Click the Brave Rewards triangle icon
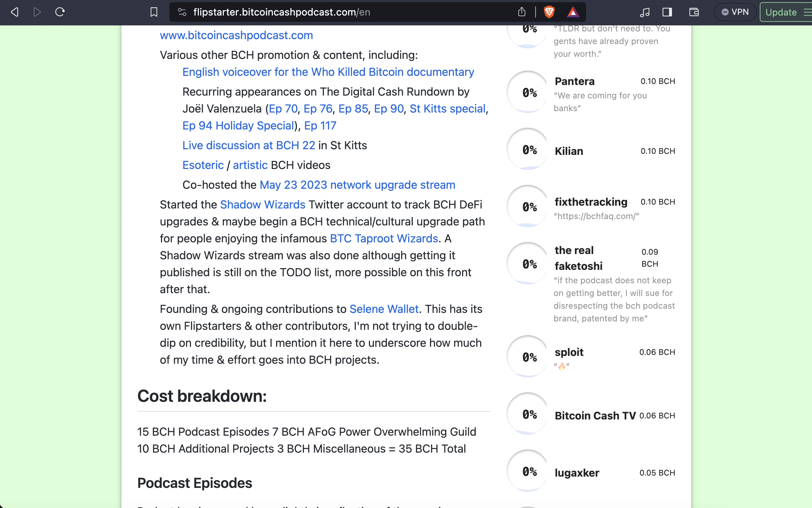This screenshot has width=812, height=508. (573, 12)
